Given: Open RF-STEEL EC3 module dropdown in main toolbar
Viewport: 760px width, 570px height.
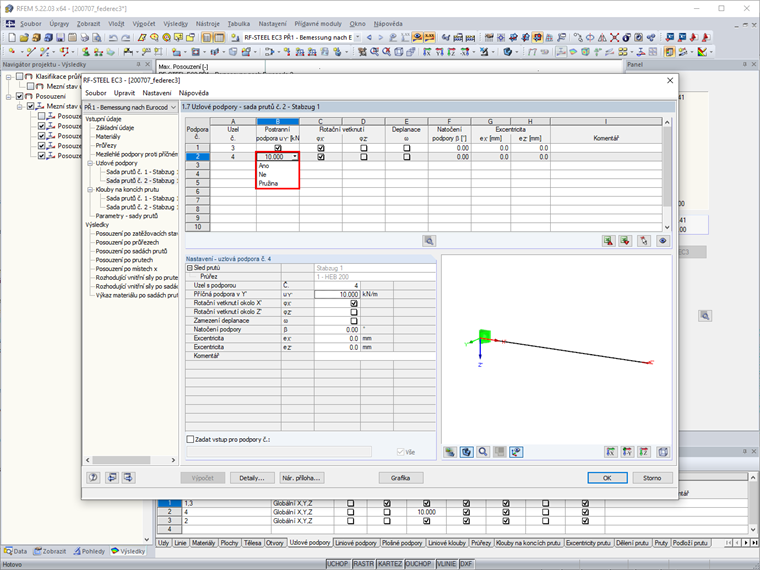Looking at the screenshot, I should click(x=358, y=37).
